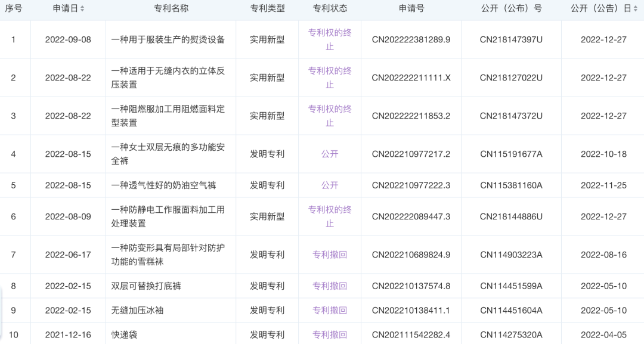The width and height of the screenshot is (644, 344).
Task: Select application number CN202222381289.9
Action: click(411, 39)
